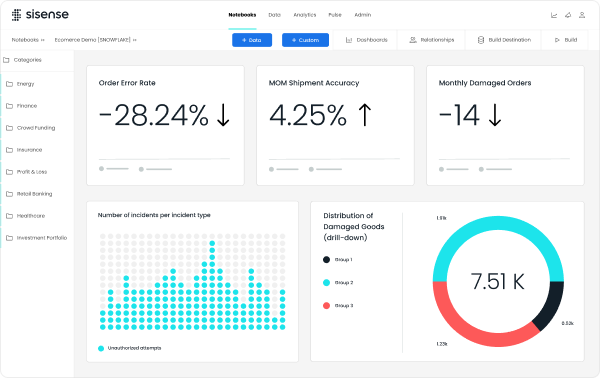Switch to the Analytics tab
The height and width of the screenshot is (378, 601).
305,15
